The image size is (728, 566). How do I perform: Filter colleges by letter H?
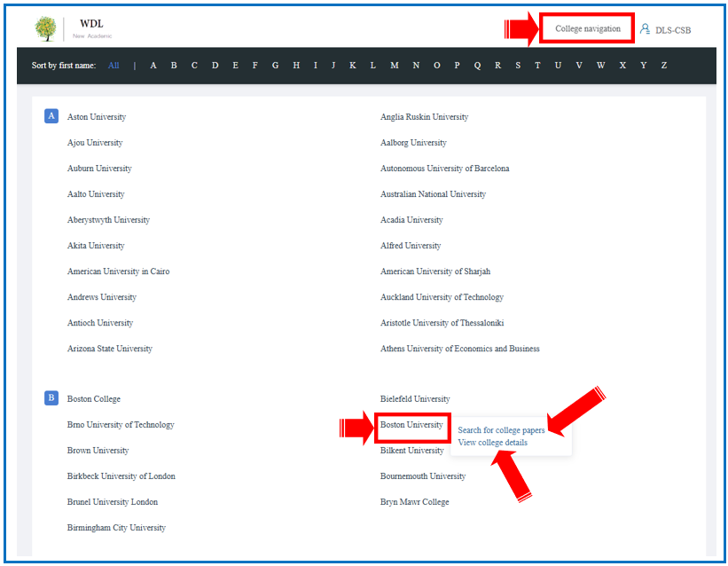pos(296,66)
